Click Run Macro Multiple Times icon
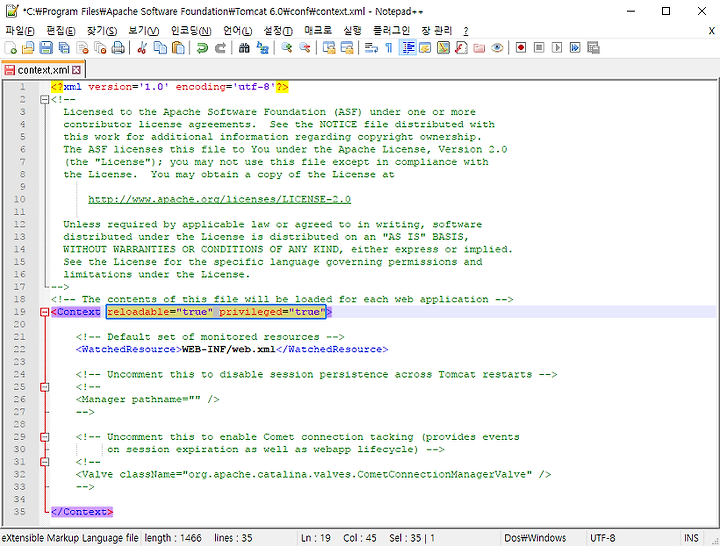Viewport: 720px width, 546px height. [575, 48]
